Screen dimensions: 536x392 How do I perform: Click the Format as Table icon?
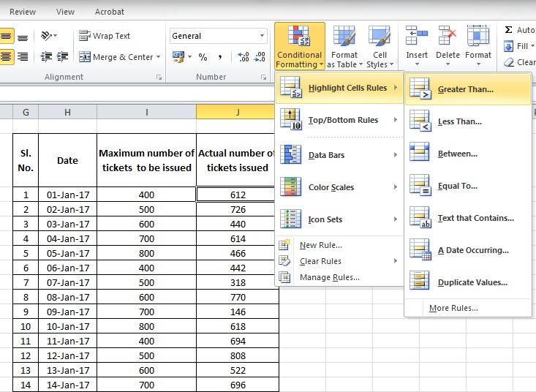(x=344, y=37)
